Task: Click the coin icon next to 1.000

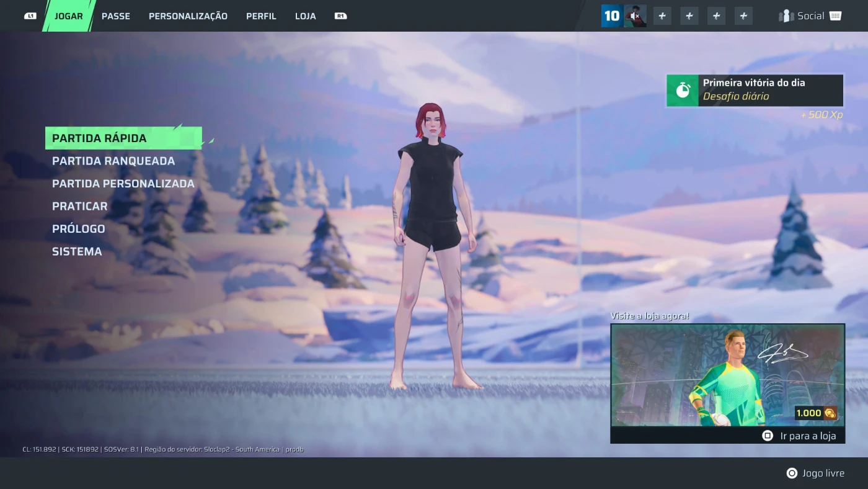Action: point(830,413)
